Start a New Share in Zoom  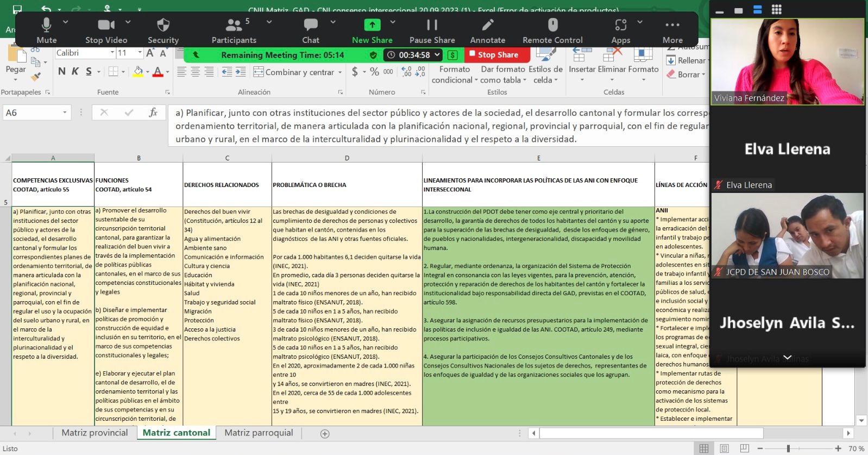click(372, 30)
